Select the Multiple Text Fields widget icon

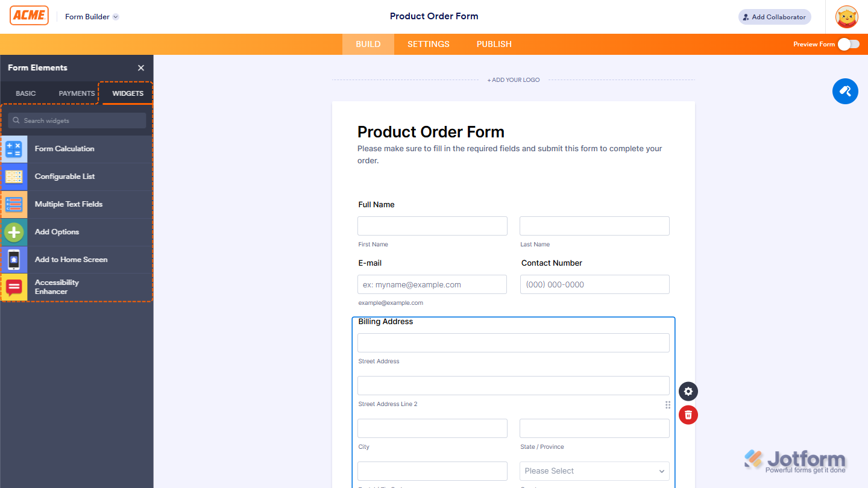(14, 204)
